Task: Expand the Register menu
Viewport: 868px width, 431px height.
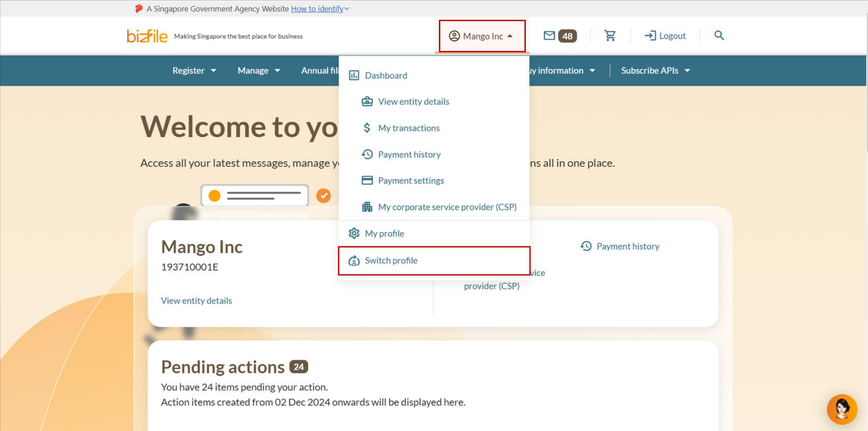Action: click(194, 71)
